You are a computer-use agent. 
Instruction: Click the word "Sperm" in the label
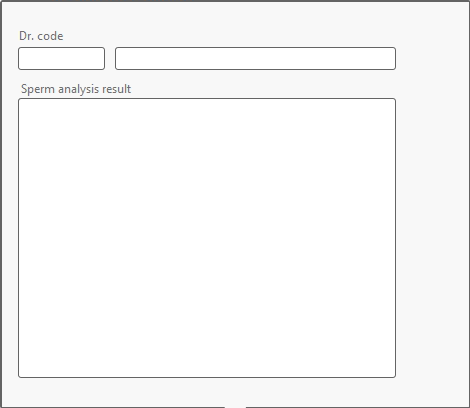pyautogui.click(x=38, y=89)
